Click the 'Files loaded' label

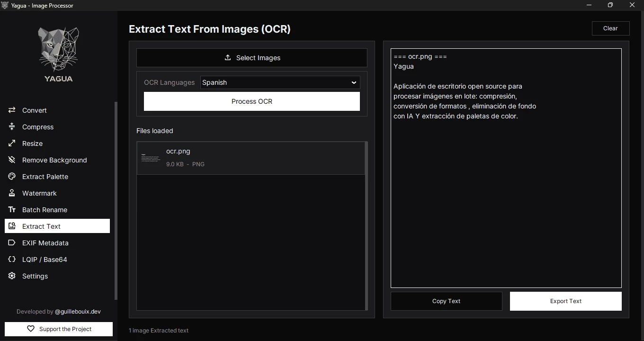(155, 131)
